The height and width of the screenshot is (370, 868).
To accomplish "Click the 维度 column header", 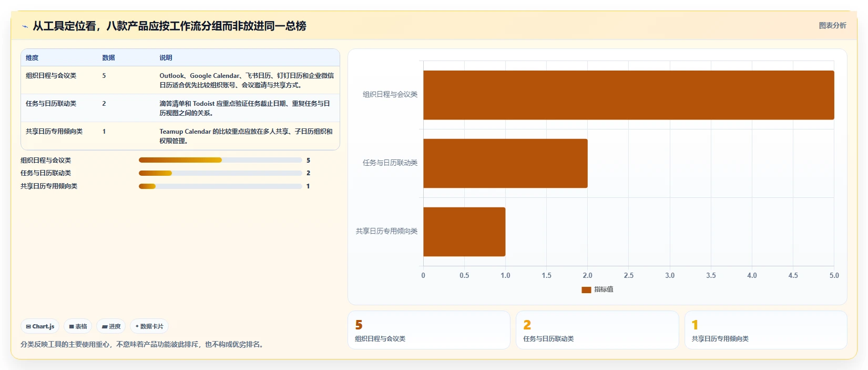I will click(32, 58).
